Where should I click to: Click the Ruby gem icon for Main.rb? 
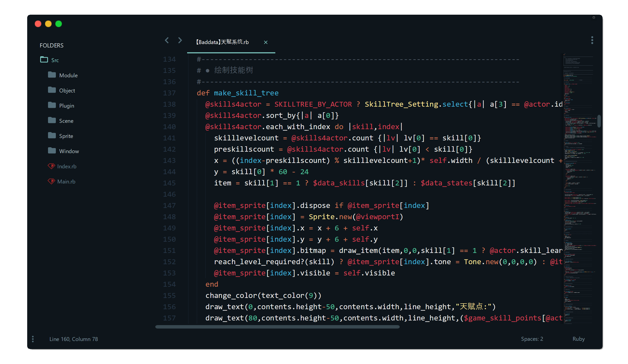[x=51, y=182]
